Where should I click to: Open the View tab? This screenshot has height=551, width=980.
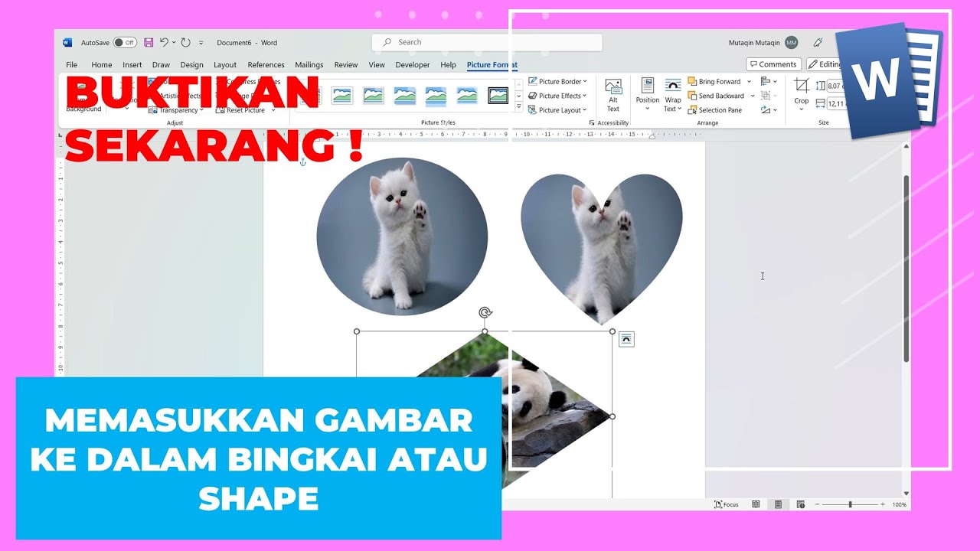coord(377,65)
